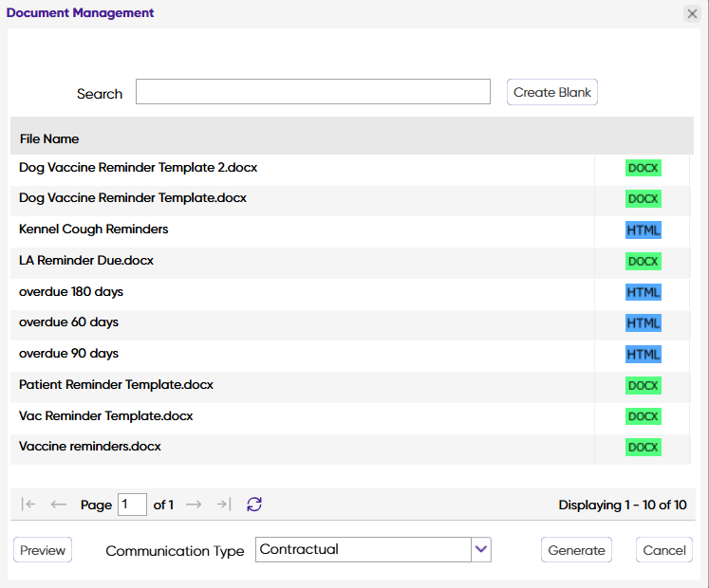
Task: Refresh the document list
Action: pos(254,504)
